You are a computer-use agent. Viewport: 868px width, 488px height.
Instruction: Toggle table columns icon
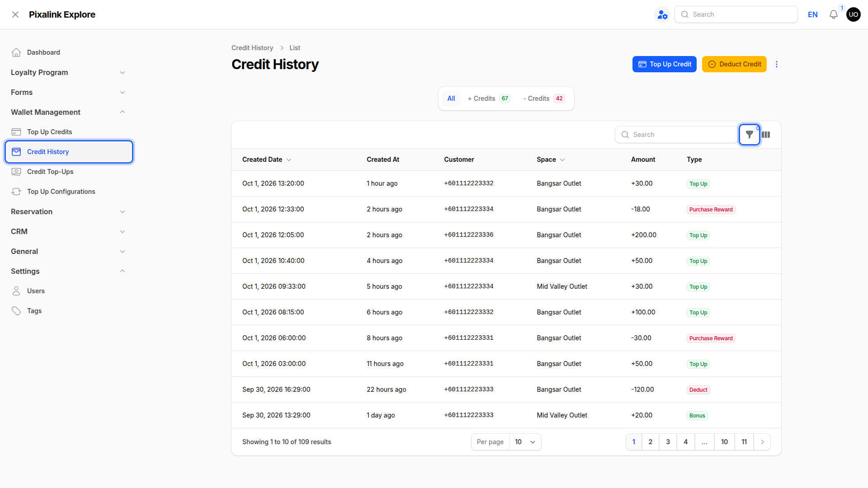pos(766,135)
